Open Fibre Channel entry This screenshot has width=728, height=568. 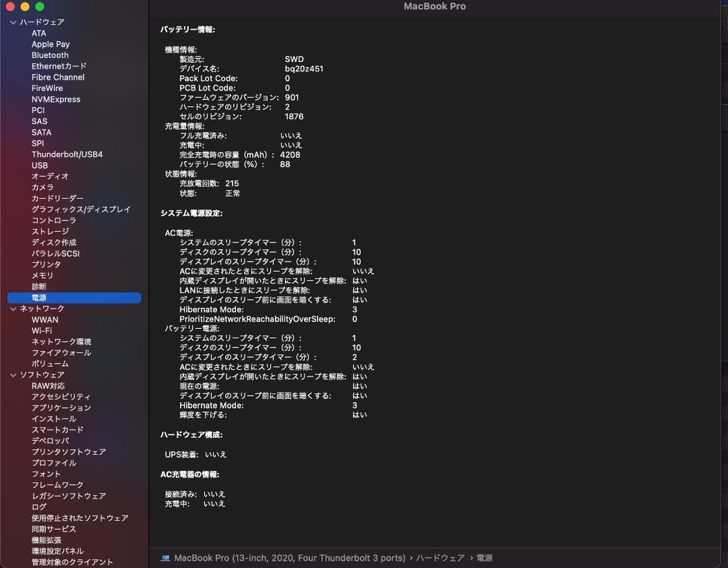[x=58, y=77]
